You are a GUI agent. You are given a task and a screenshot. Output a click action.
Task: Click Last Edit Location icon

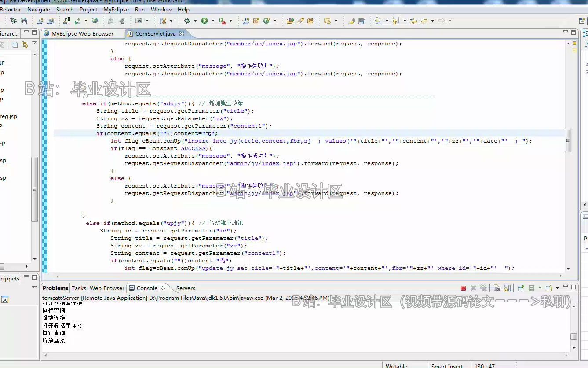tap(413, 21)
